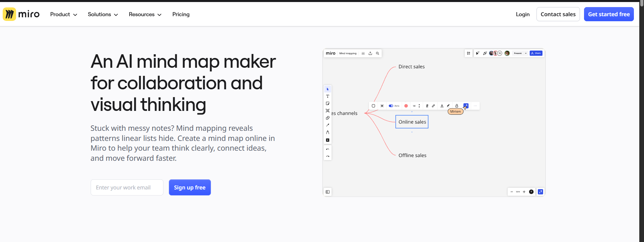Open the panel icon at board bottom-left
644x242 pixels.
(328, 192)
